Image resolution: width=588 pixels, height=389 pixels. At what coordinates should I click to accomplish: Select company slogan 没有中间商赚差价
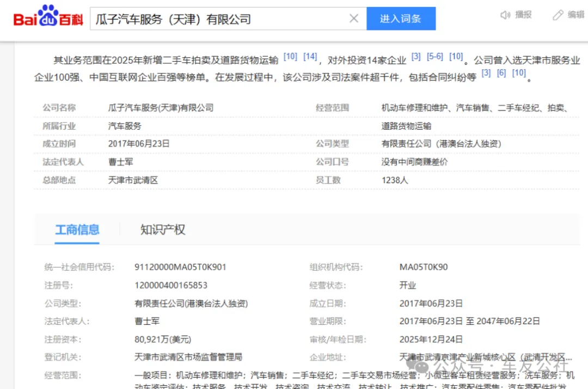(414, 162)
